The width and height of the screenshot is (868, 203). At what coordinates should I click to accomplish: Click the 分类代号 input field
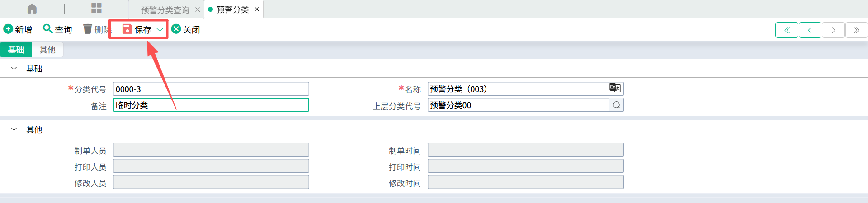(x=211, y=89)
